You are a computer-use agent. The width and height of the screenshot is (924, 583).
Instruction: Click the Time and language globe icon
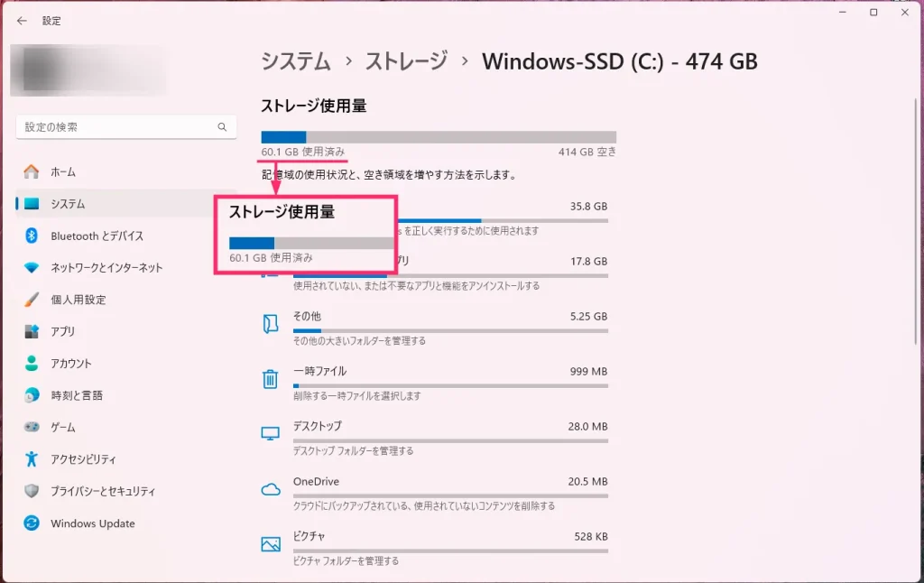coord(32,395)
